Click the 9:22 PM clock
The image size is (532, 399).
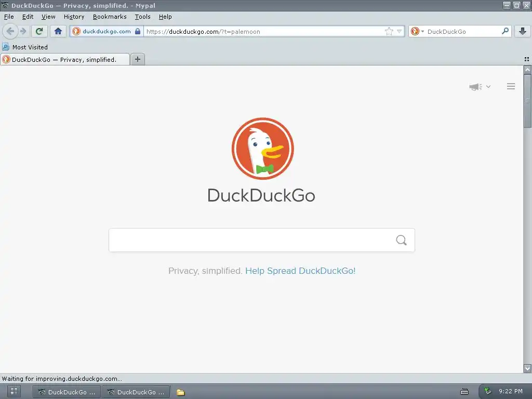pos(510,391)
